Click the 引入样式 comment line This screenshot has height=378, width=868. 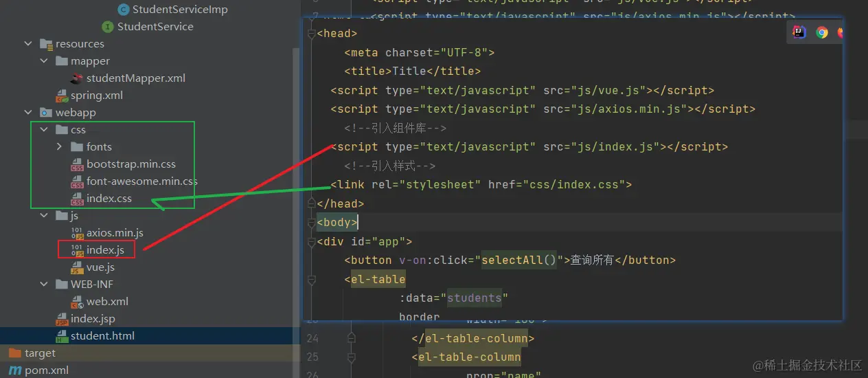click(x=390, y=166)
